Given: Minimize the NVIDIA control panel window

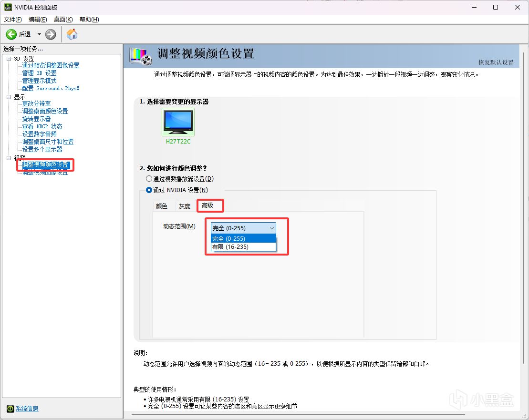Looking at the screenshot, I should [x=474, y=7].
